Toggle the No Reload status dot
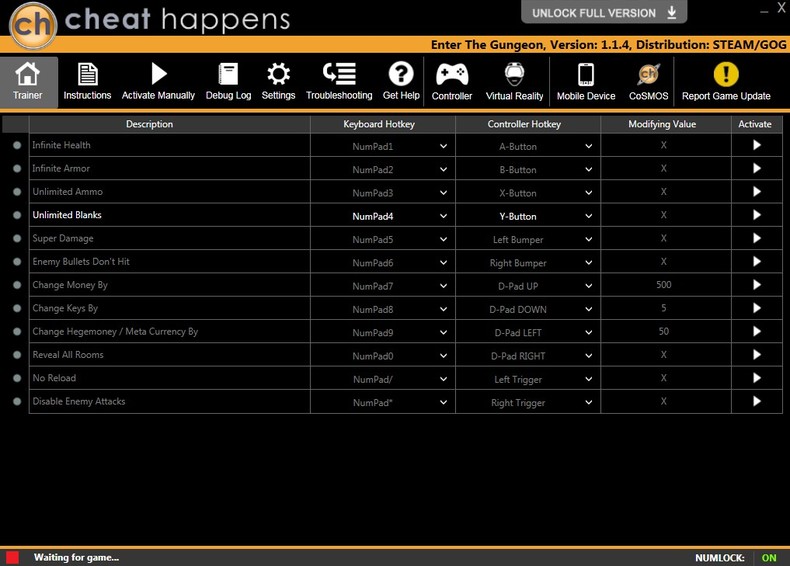Image resolution: width=790 pixels, height=566 pixels. coord(17,378)
